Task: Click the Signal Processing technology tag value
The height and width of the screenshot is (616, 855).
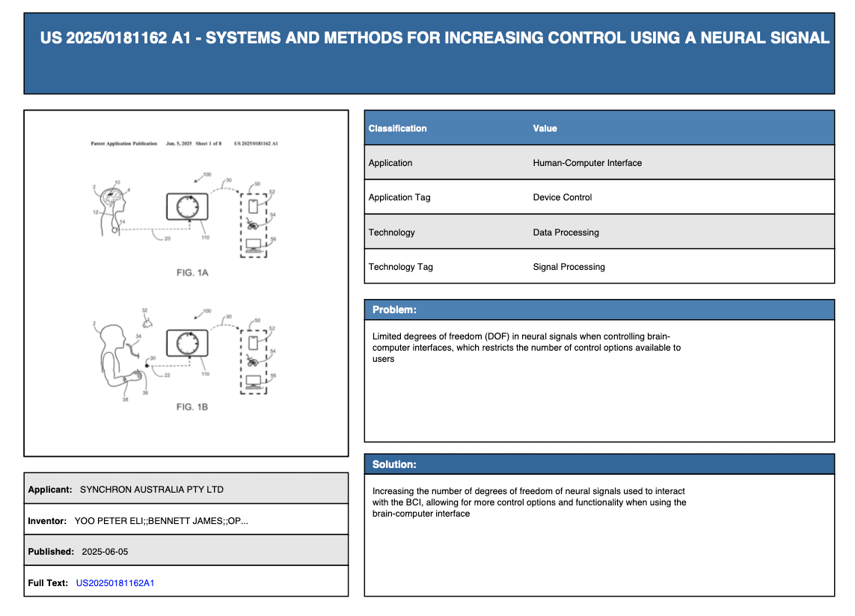Action: 569,267
